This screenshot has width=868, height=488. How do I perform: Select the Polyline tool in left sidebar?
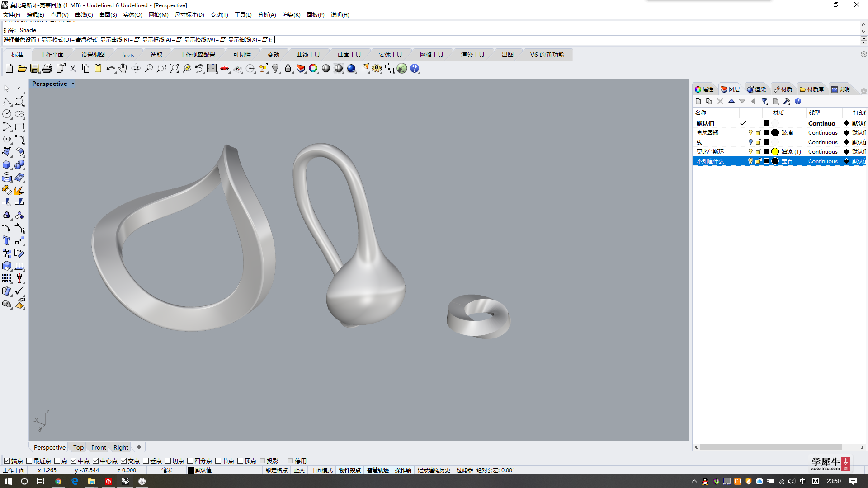tap(7, 101)
